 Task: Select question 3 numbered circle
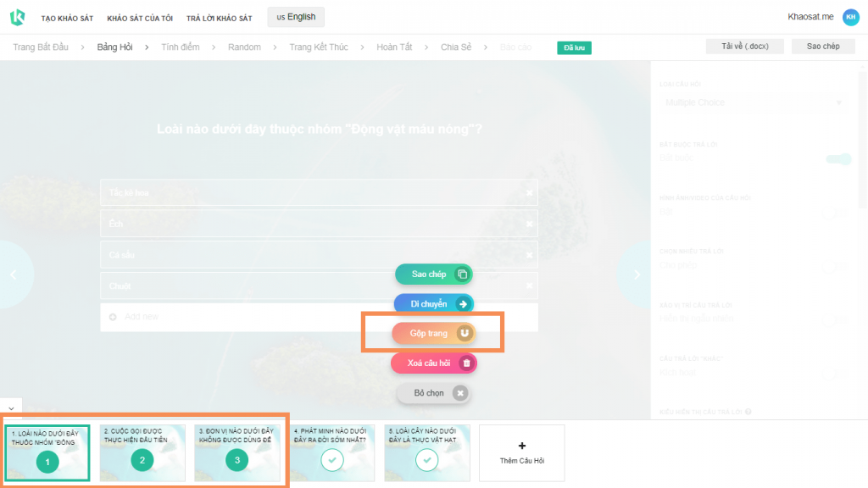coord(237,460)
